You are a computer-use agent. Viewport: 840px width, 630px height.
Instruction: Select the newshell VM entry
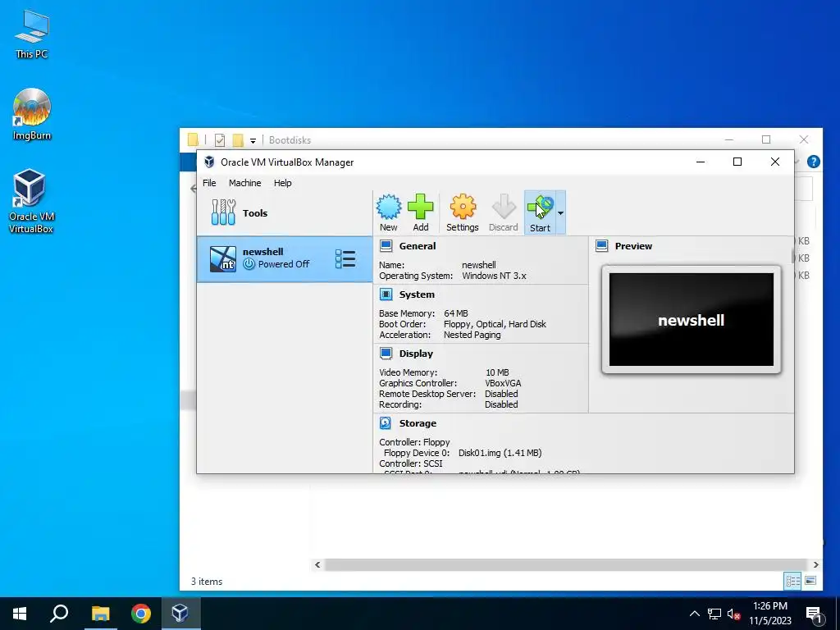(285, 259)
